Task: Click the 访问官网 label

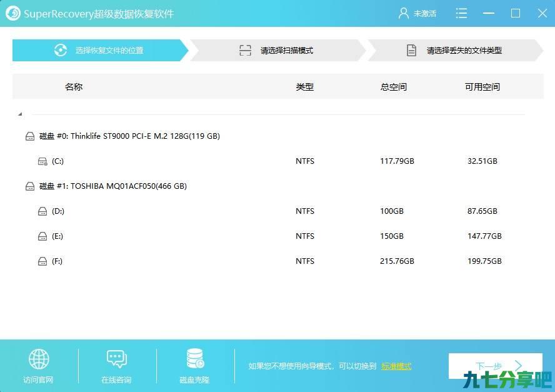Action: [38, 380]
